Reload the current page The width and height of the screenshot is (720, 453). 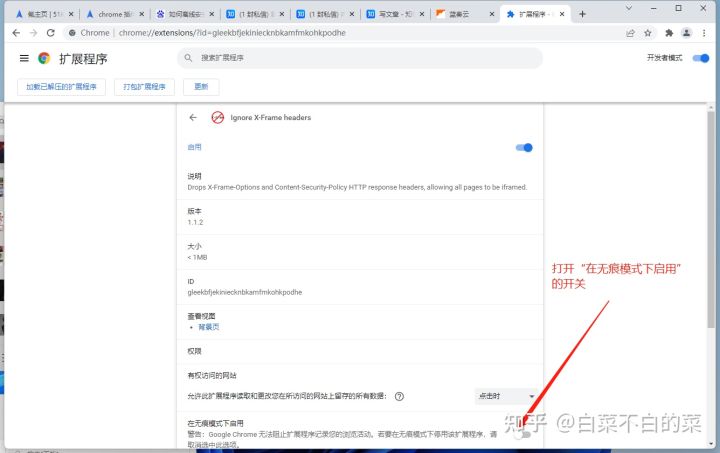(x=51, y=33)
